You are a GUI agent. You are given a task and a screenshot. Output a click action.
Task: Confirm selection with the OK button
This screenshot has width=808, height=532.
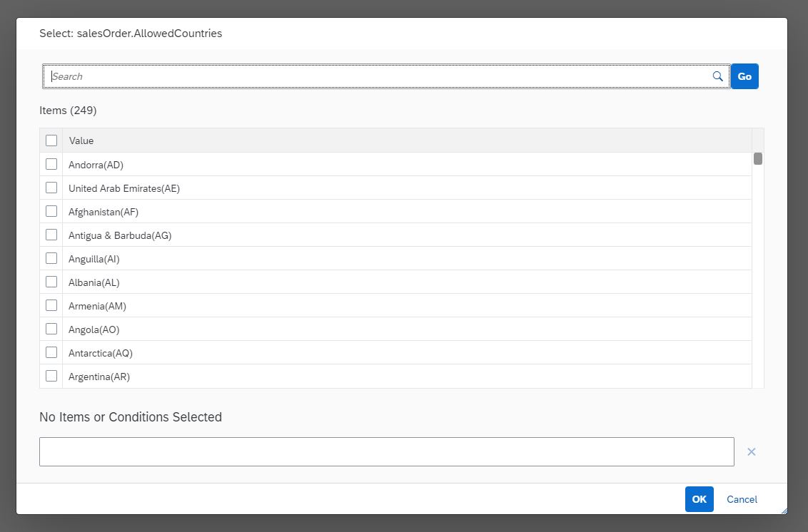[x=700, y=499]
